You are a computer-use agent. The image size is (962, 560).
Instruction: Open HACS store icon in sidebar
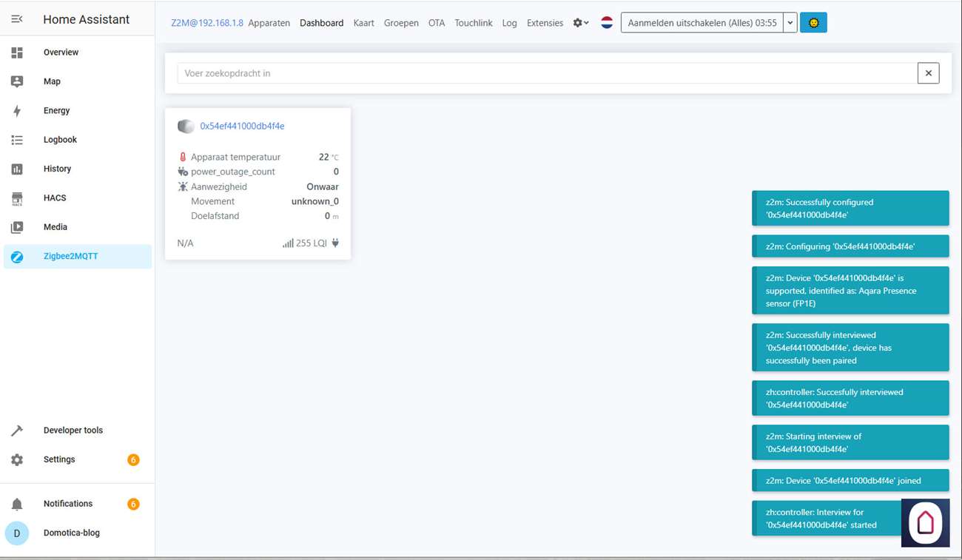17,198
